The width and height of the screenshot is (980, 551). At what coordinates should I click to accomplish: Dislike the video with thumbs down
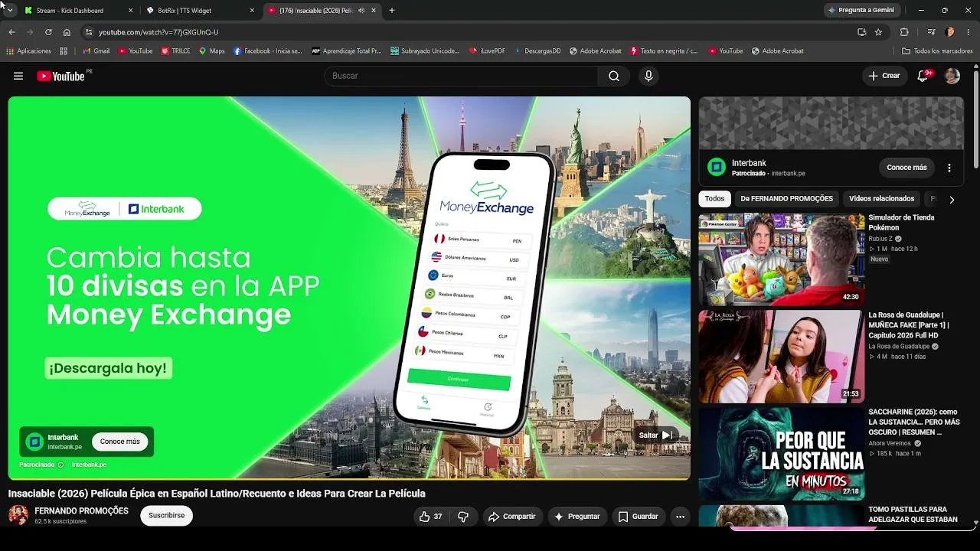point(463,517)
